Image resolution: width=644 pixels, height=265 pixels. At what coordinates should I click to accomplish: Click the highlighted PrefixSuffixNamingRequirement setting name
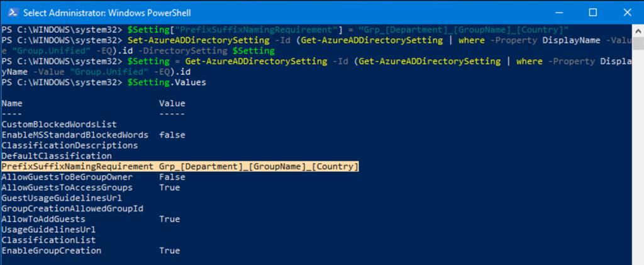pyautogui.click(x=77, y=166)
